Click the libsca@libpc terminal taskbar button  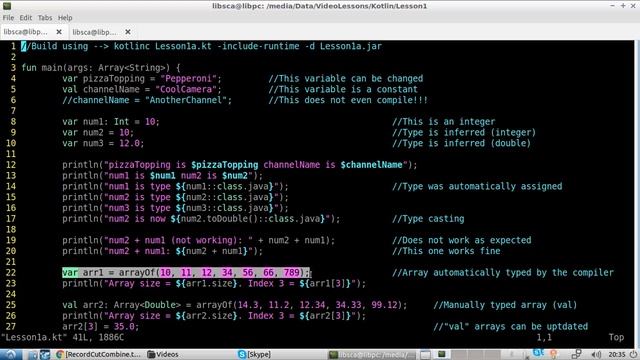click(371, 355)
